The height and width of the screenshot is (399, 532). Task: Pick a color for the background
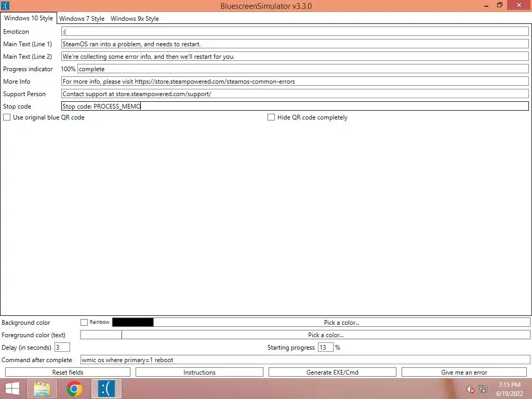tap(342, 322)
